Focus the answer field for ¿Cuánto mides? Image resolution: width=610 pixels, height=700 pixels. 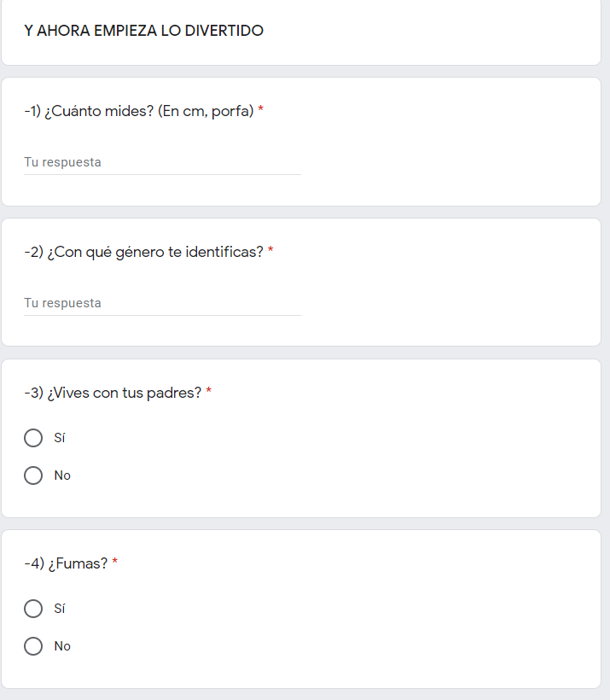(162, 162)
